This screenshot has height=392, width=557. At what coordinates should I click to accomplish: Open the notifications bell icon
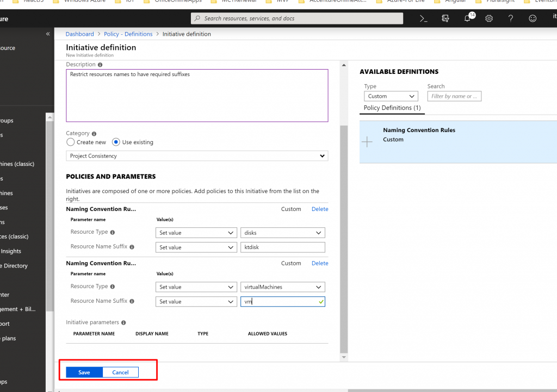(467, 18)
